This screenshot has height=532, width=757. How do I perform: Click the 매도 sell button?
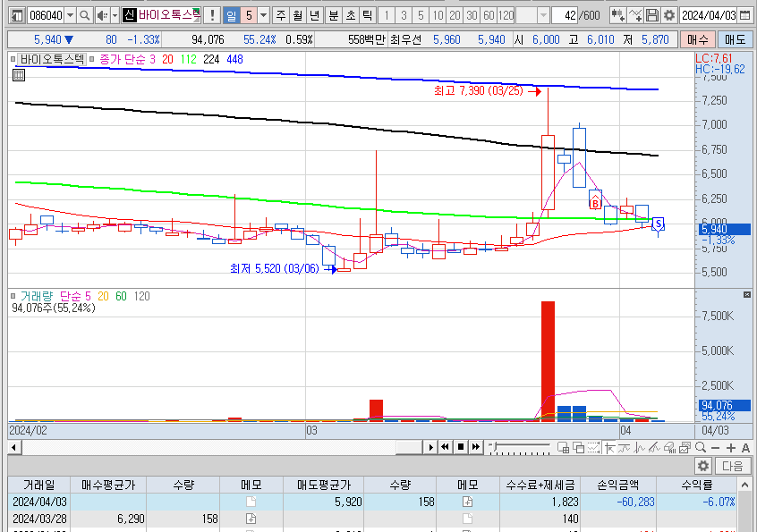click(735, 39)
